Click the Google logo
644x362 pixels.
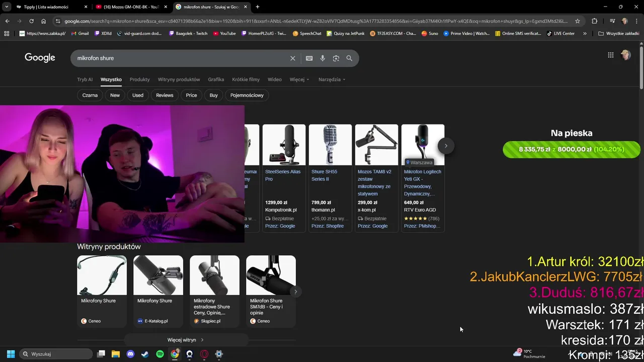(40, 58)
